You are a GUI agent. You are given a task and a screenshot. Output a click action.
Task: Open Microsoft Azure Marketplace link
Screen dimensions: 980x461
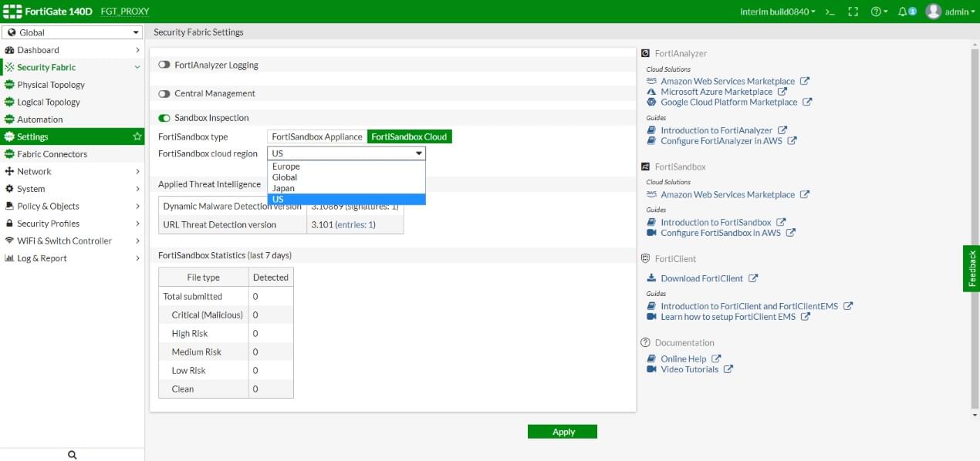click(x=716, y=92)
